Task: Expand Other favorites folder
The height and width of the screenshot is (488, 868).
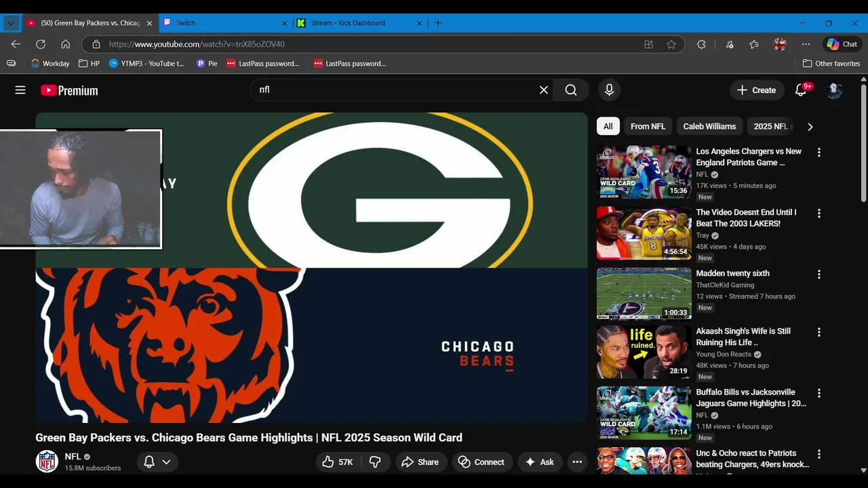Action: point(831,64)
